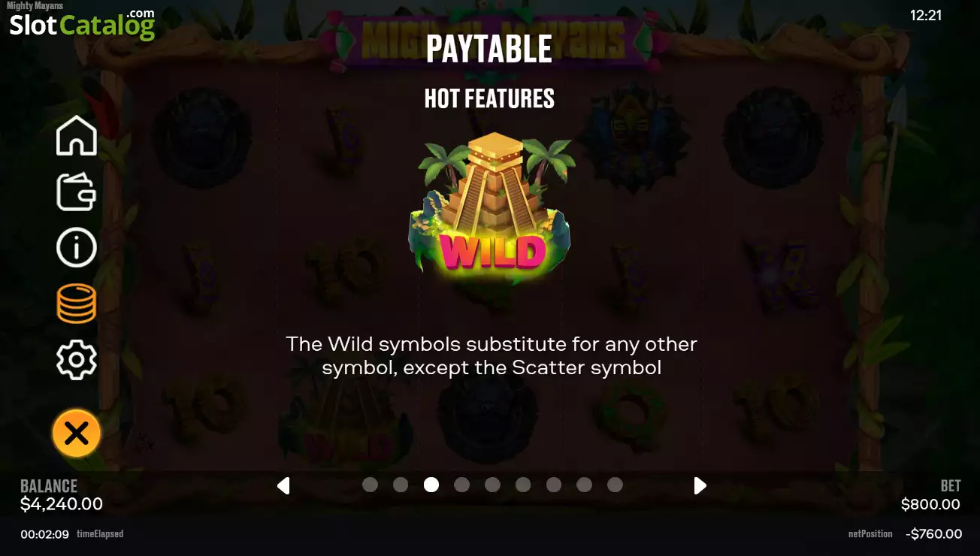Jump to the last page dot

pos(615,485)
